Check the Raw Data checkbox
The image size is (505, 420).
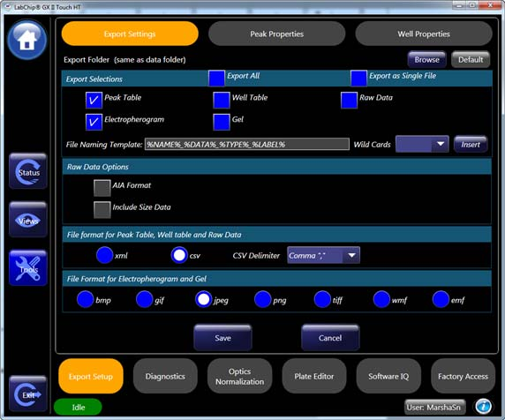[349, 100]
